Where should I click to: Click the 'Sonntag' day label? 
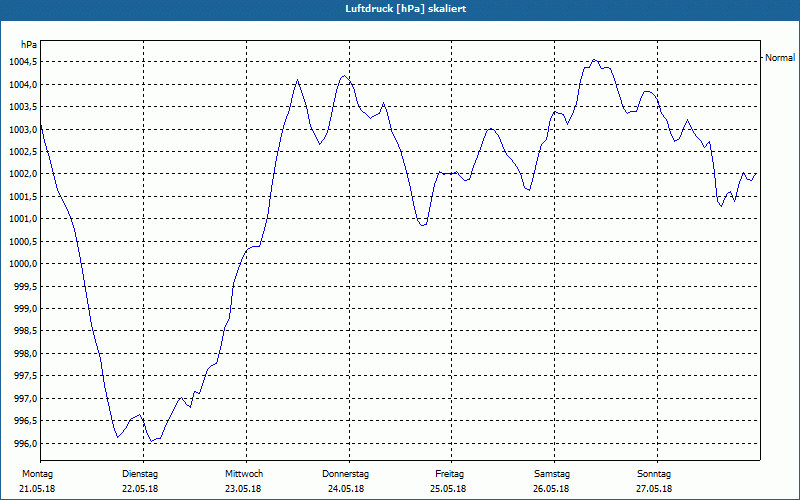coord(654,474)
